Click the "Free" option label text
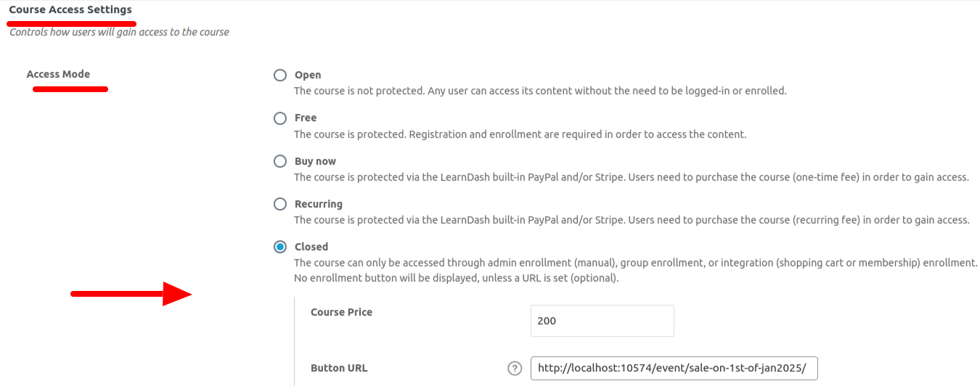 [306, 118]
